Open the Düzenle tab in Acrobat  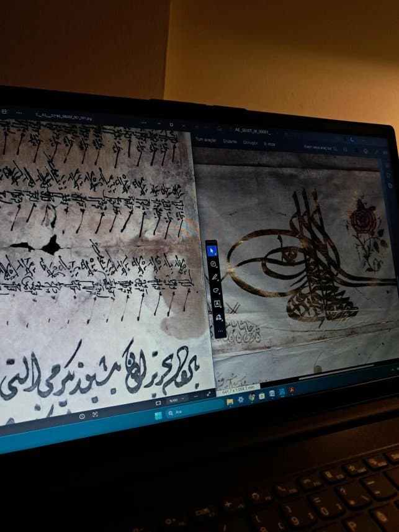click(x=230, y=141)
